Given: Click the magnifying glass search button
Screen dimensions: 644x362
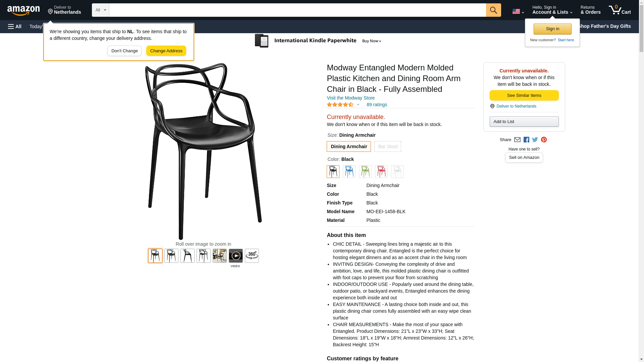Looking at the screenshot, I should pyautogui.click(x=493, y=10).
